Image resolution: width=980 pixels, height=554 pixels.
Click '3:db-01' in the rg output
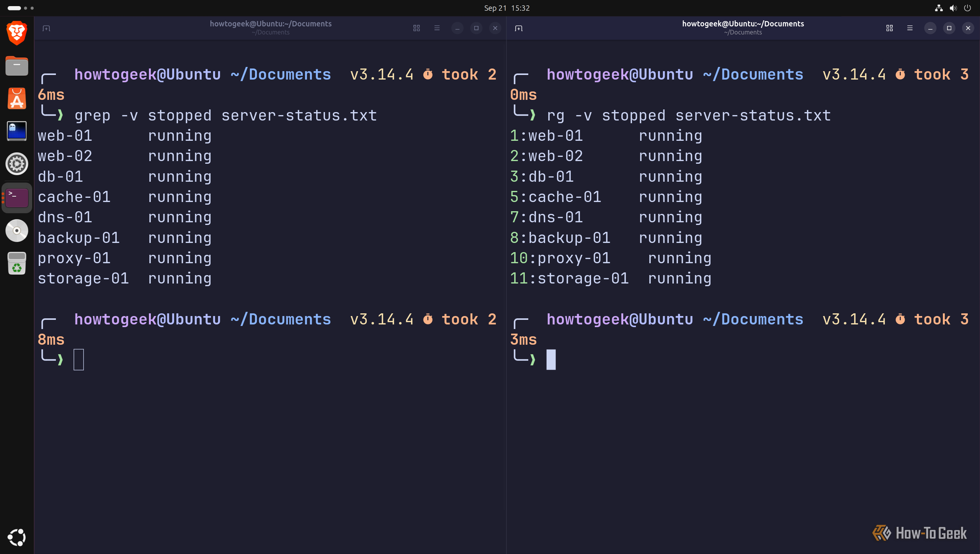(x=542, y=177)
